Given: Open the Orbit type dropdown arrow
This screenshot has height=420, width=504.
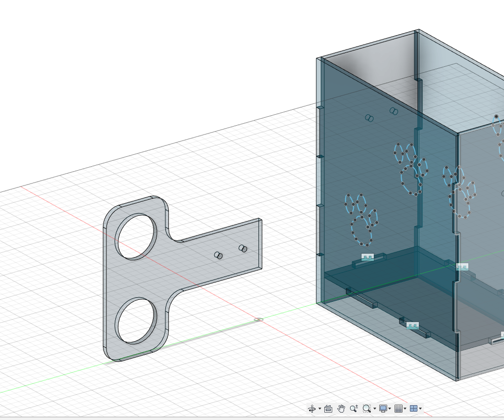Looking at the screenshot, I should pyautogui.click(x=320, y=409).
